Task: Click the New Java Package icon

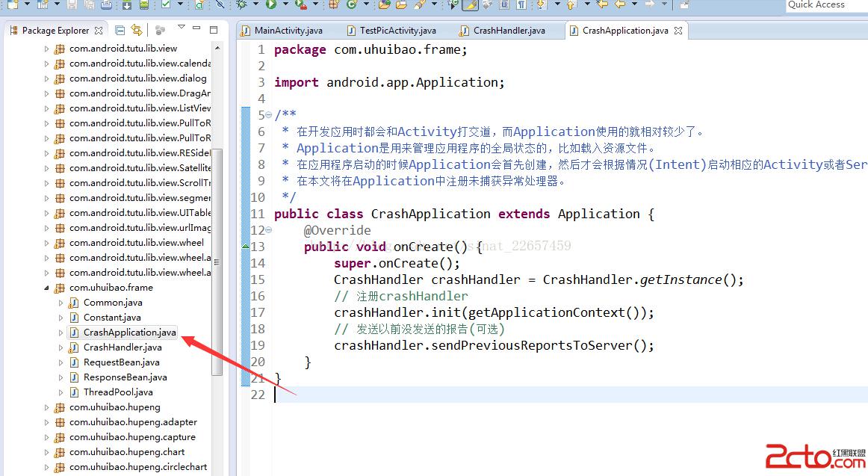Action: pos(334,4)
